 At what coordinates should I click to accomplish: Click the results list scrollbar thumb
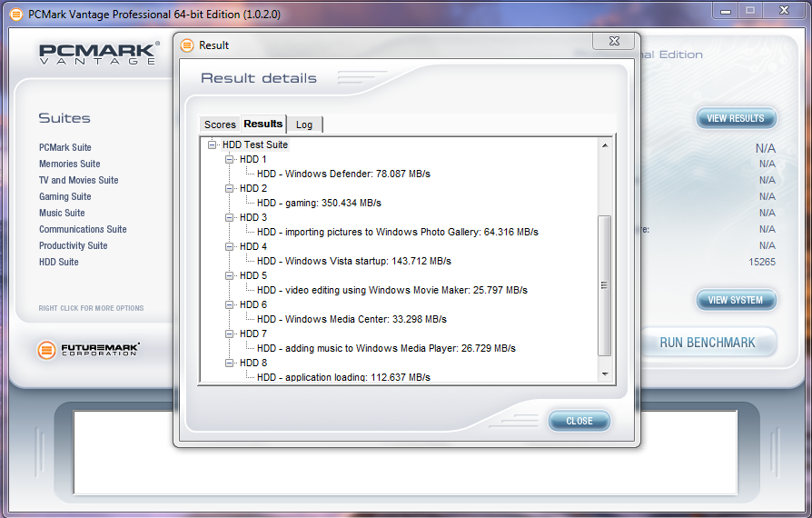pos(604,285)
